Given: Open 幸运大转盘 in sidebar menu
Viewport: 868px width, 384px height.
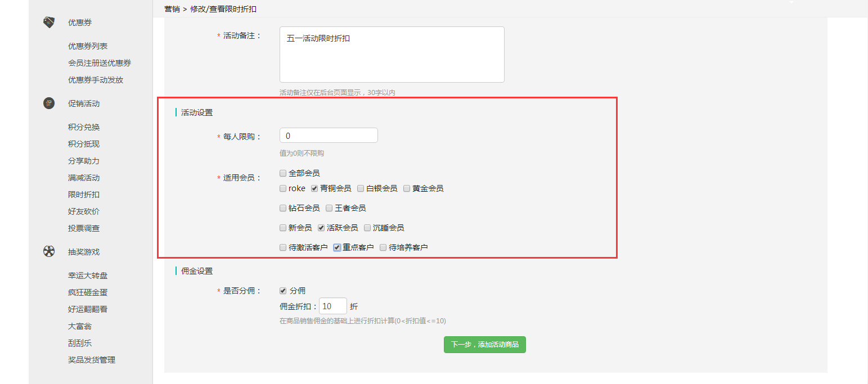Looking at the screenshot, I should 88,275.
